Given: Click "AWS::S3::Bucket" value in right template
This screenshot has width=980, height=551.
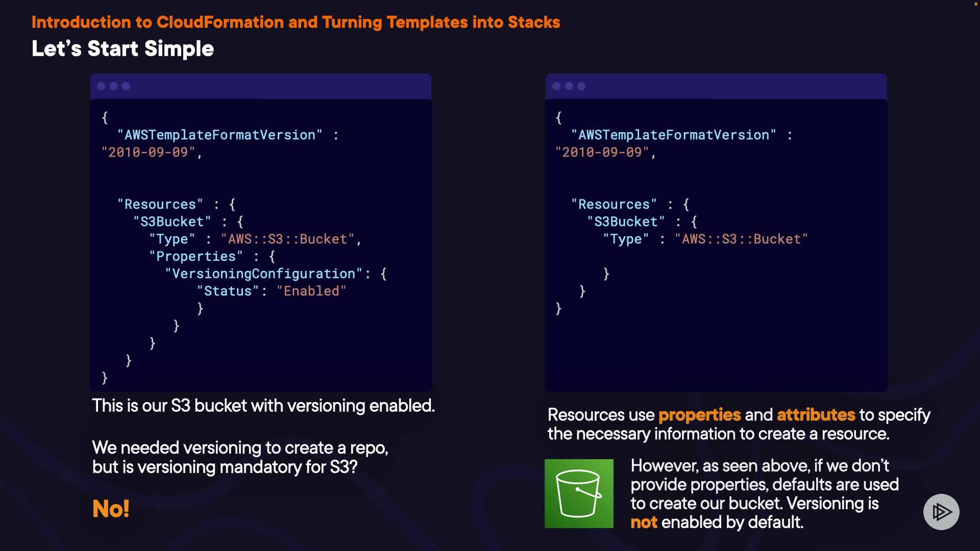Looking at the screenshot, I should tap(741, 239).
